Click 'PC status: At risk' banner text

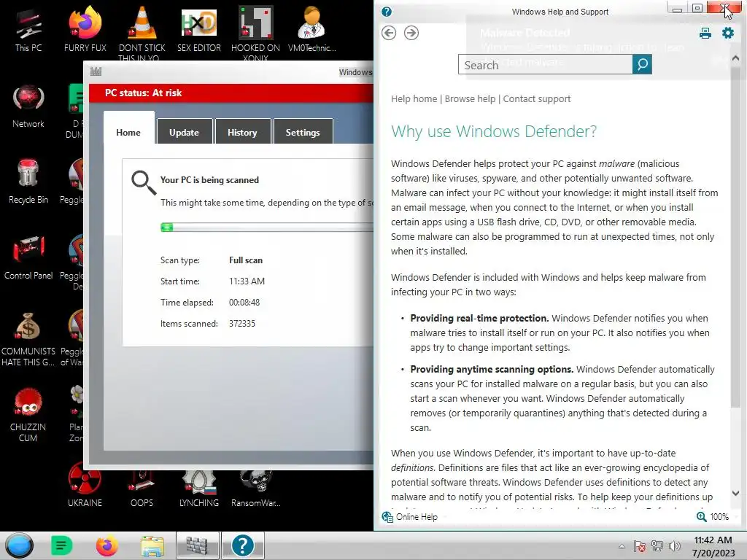[144, 93]
